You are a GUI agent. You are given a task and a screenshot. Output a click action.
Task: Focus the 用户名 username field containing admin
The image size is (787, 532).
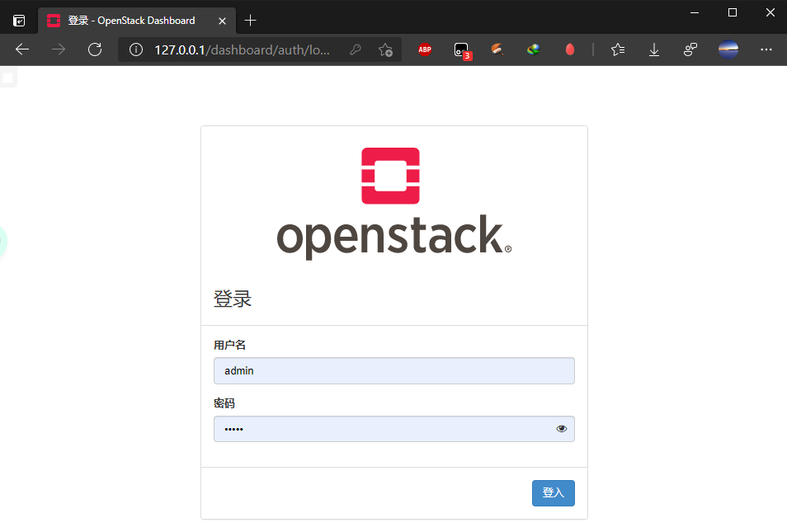tap(394, 371)
